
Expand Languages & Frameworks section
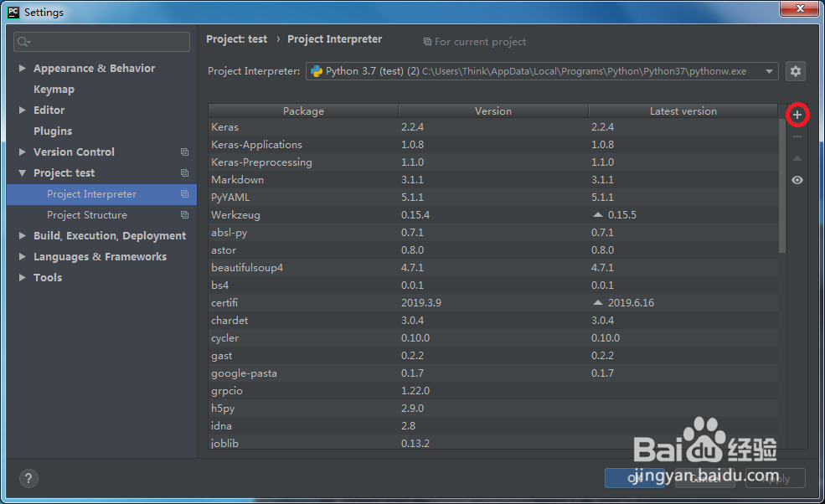click(22, 256)
